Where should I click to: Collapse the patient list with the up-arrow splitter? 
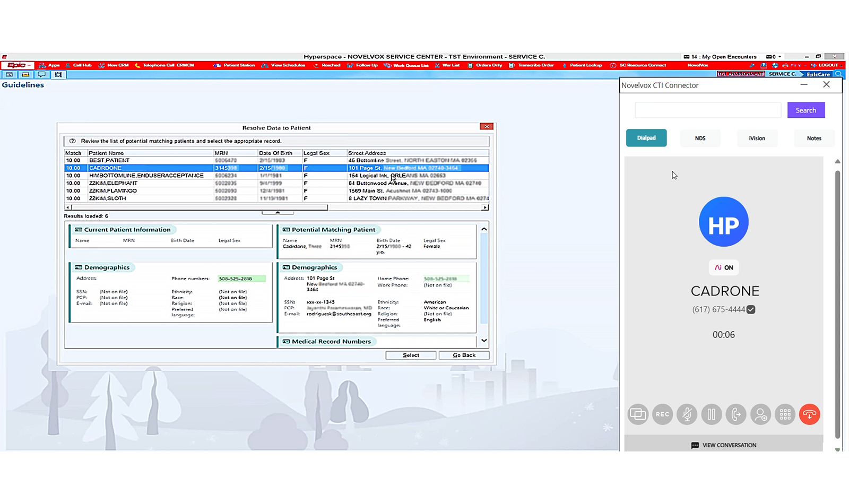[278, 213]
